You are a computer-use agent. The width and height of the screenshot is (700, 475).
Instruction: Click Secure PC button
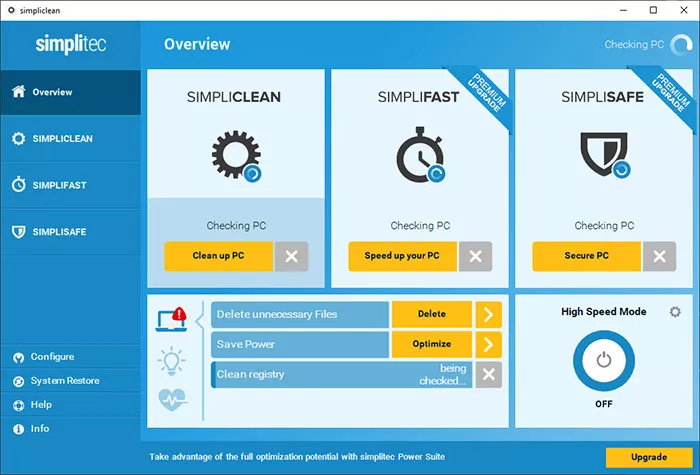pyautogui.click(x=586, y=256)
